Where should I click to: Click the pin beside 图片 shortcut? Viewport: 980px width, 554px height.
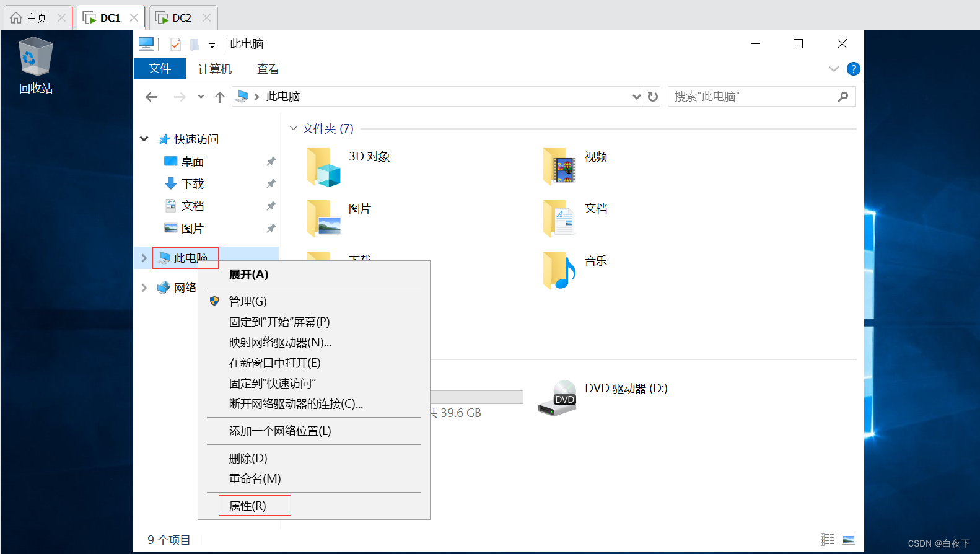coord(271,228)
